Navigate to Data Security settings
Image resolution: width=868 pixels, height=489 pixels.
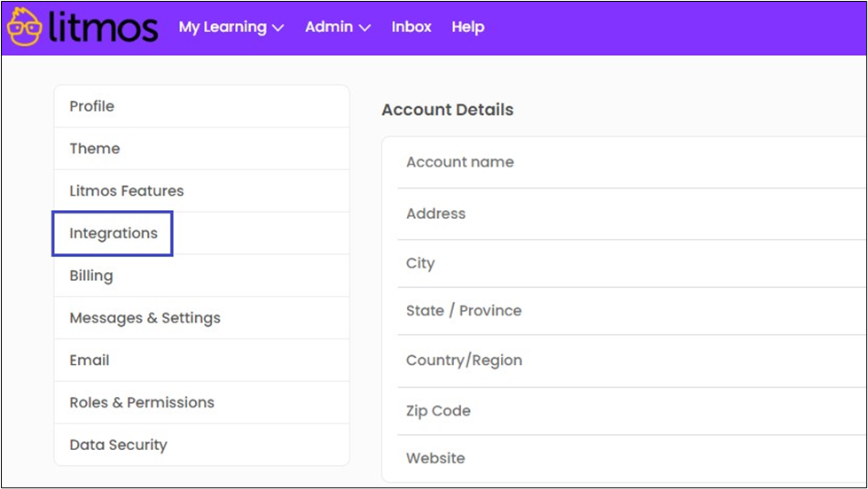(118, 445)
